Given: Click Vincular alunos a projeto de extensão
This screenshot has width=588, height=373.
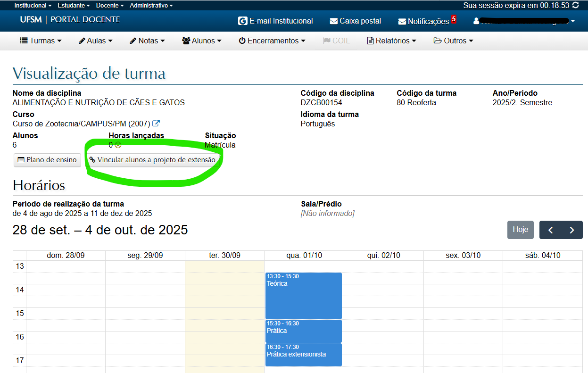Looking at the screenshot, I should pos(152,160).
